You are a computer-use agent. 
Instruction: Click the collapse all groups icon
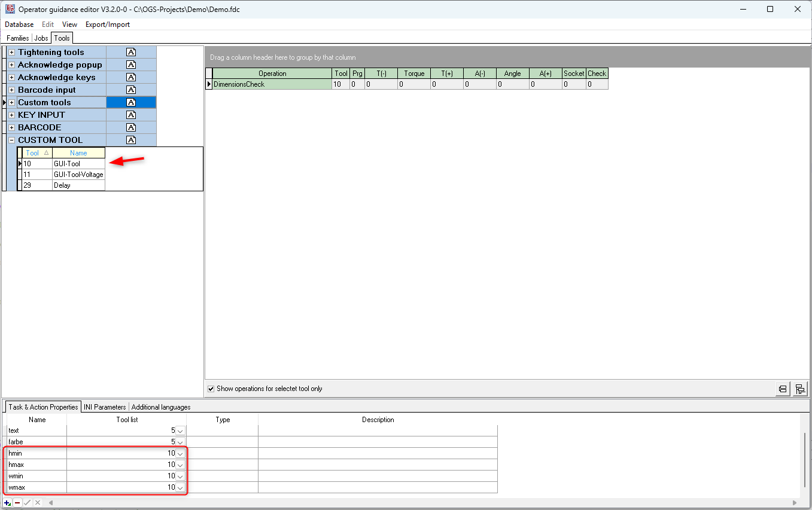click(783, 389)
